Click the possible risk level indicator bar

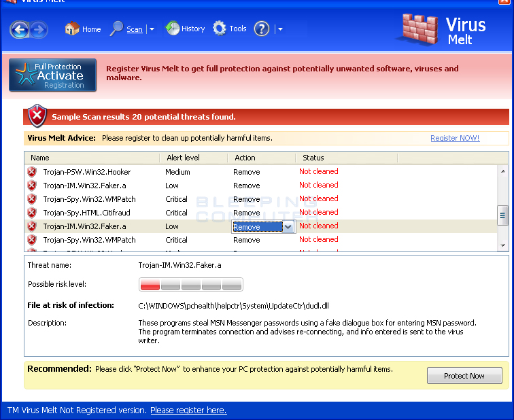coord(190,285)
